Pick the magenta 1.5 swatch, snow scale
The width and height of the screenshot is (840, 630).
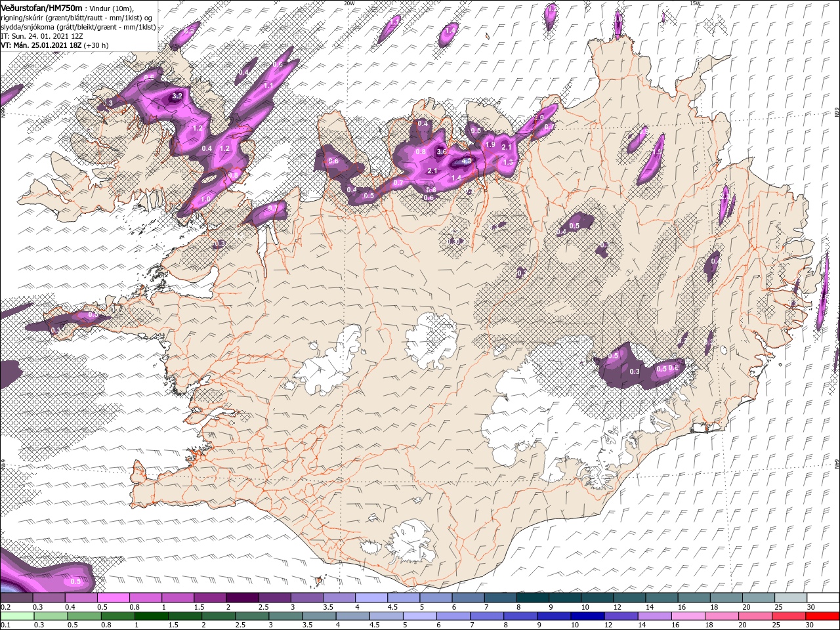pyautogui.click(x=209, y=598)
